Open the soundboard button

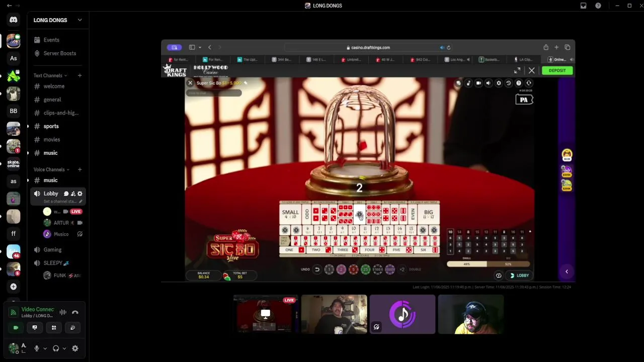[73, 327]
